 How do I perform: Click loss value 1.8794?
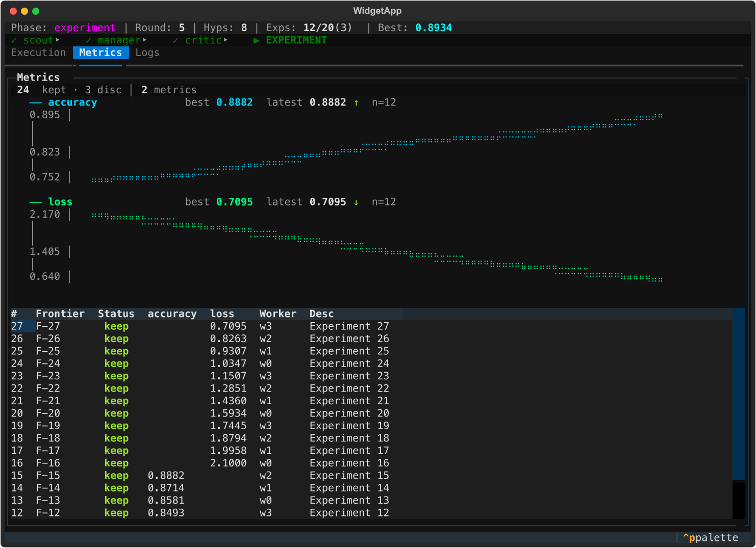coord(228,438)
